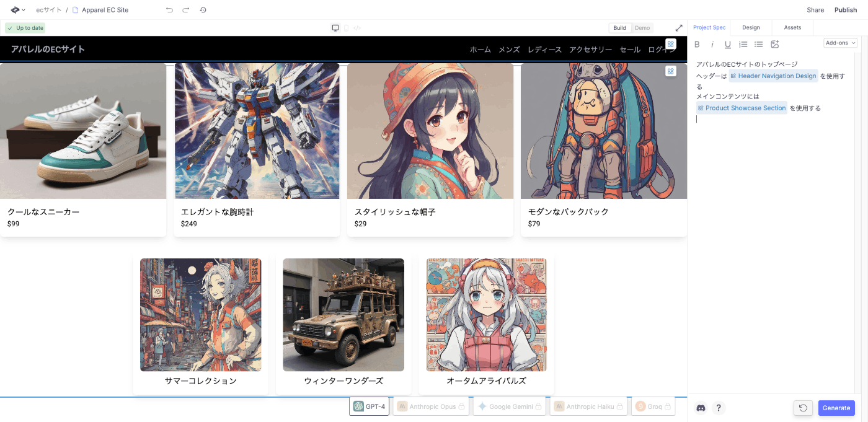Click the sneaker product image
Image resolution: width=868 pixels, height=422 pixels.
(x=83, y=131)
